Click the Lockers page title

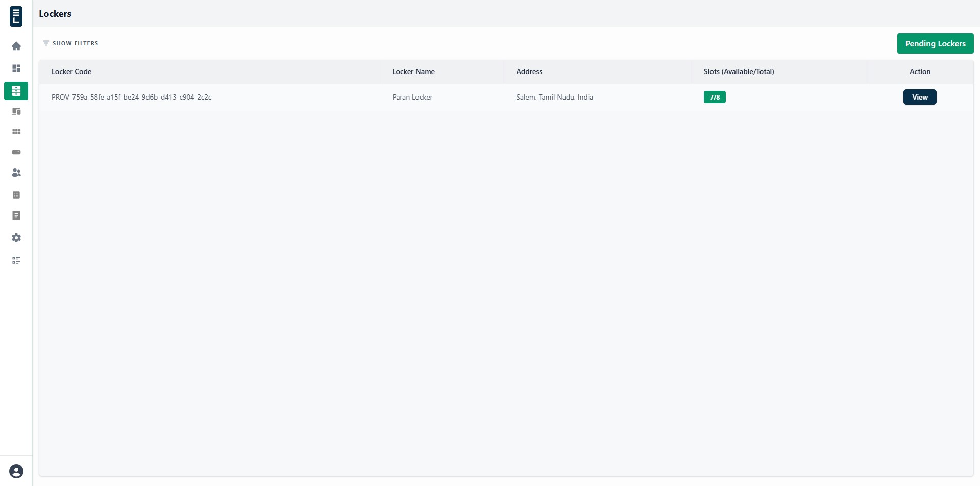55,14
